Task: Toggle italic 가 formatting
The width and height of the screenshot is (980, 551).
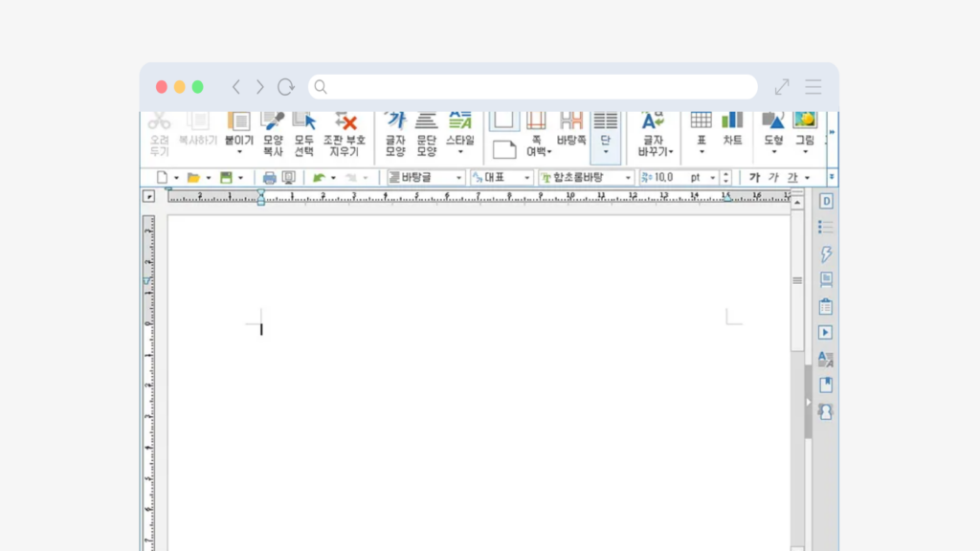Action: [773, 178]
